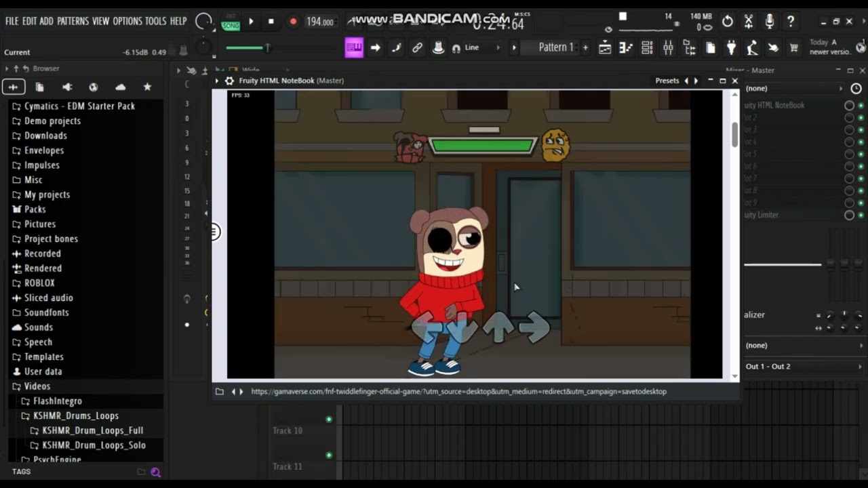This screenshot has height=488, width=868.
Task: Toggle Fruity Limiter slot enable light
Action: click(x=861, y=215)
